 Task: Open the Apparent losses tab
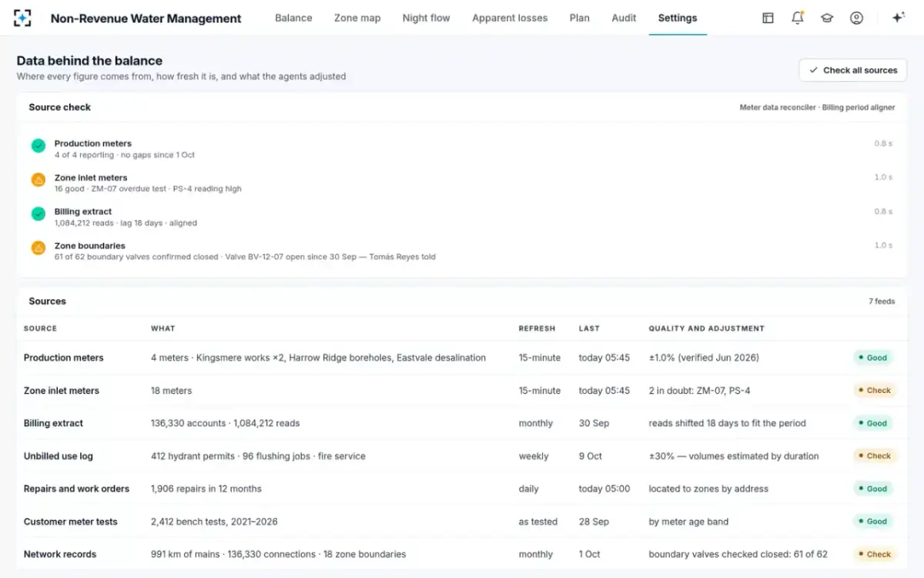[x=510, y=18]
